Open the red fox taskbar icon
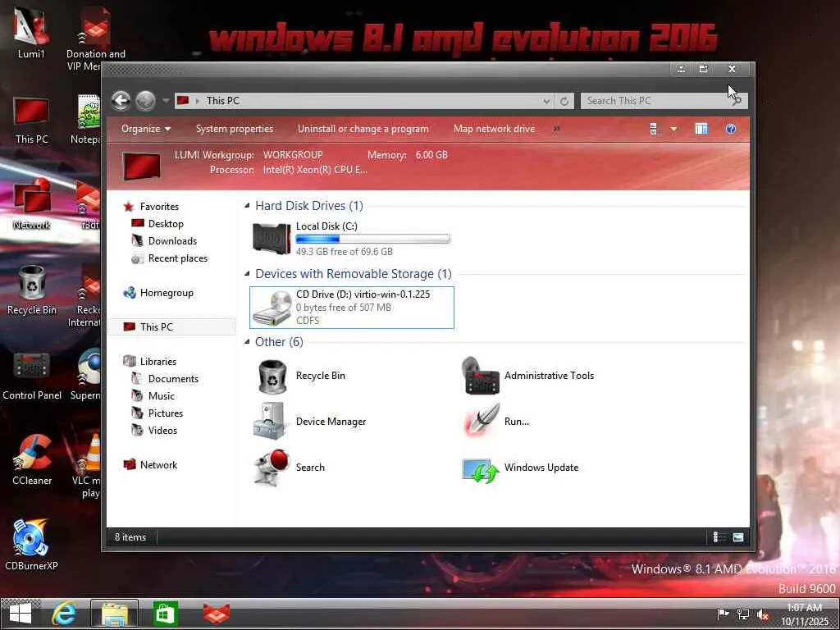 coord(217,614)
